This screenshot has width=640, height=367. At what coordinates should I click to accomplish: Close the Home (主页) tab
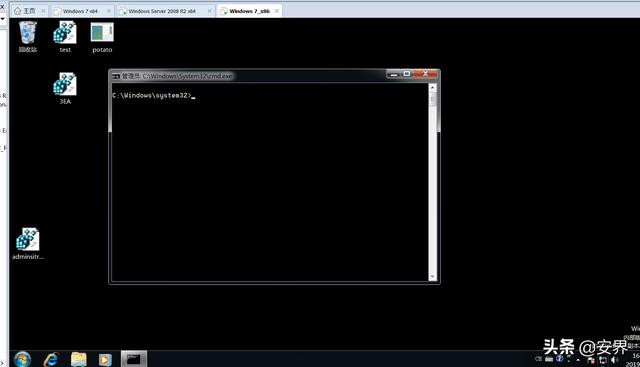pos(43,11)
